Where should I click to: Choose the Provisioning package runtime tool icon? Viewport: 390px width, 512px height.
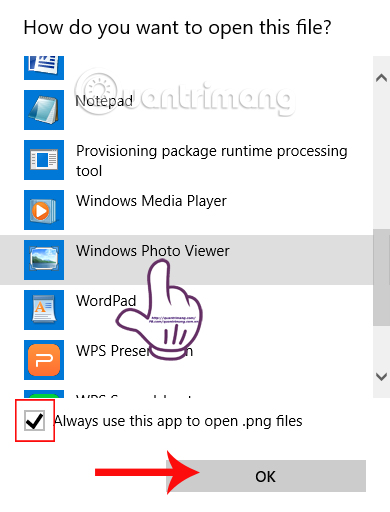[x=44, y=160]
